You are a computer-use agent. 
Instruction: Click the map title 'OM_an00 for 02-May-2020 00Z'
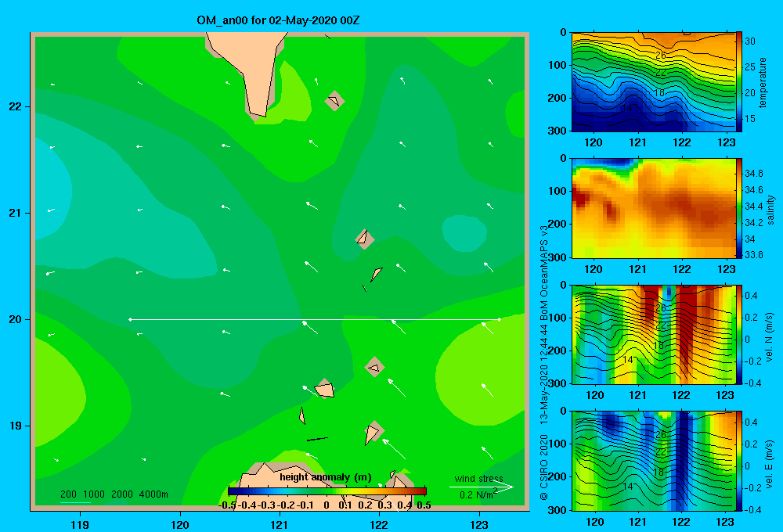coord(278,20)
